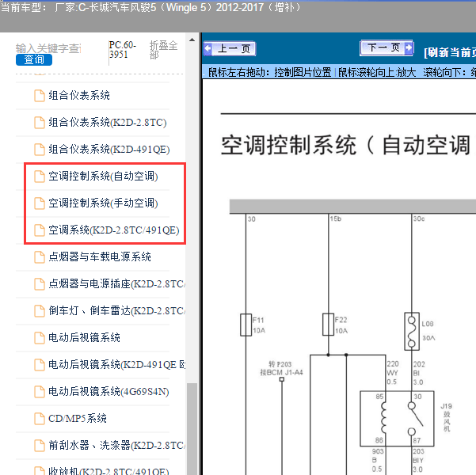Open 点烟器与车载电源系统 document
476x475 pixels.
point(100,256)
